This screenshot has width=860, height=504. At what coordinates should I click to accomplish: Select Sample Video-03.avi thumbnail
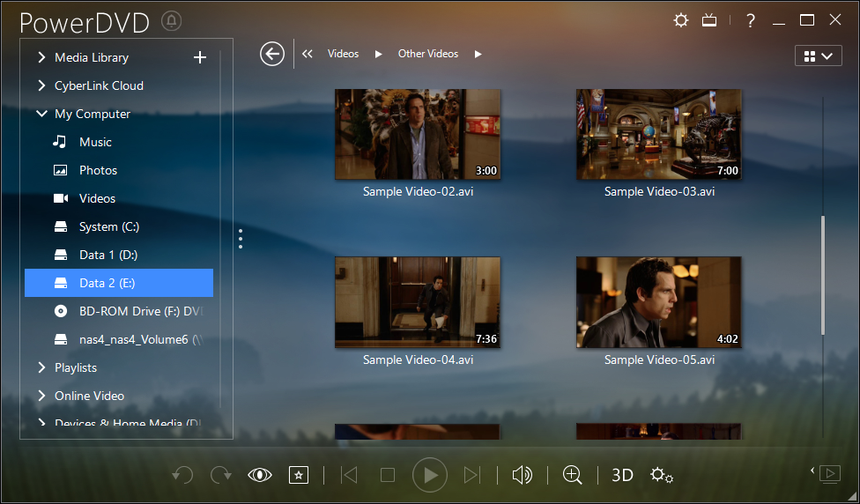point(659,134)
